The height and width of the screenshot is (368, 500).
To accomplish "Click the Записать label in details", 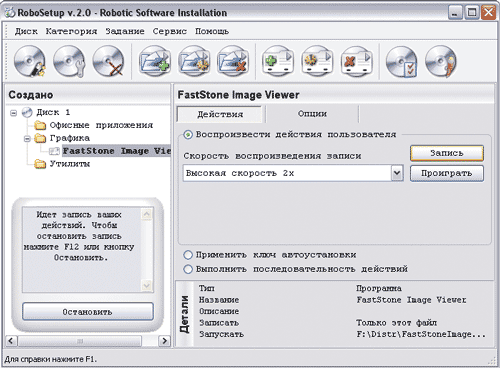I will [x=219, y=323].
